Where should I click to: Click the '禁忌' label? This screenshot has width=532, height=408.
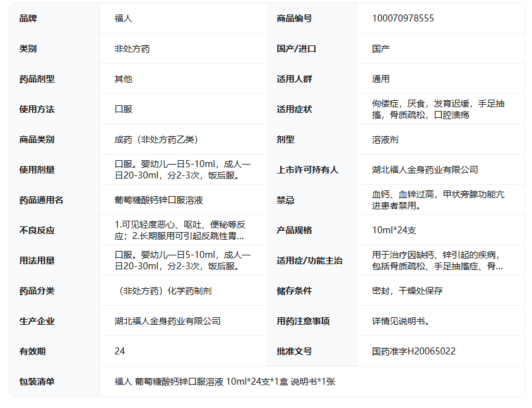pyautogui.click(x=285, y=200)
